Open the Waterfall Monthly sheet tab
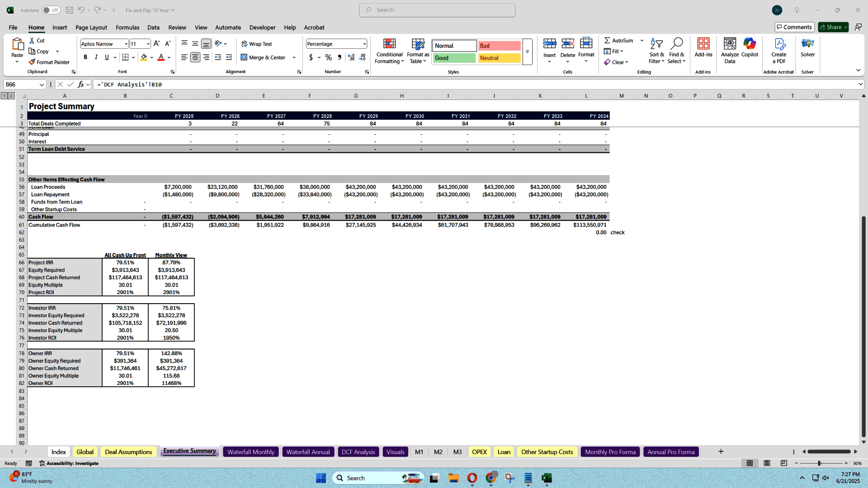 coord(251,452)
